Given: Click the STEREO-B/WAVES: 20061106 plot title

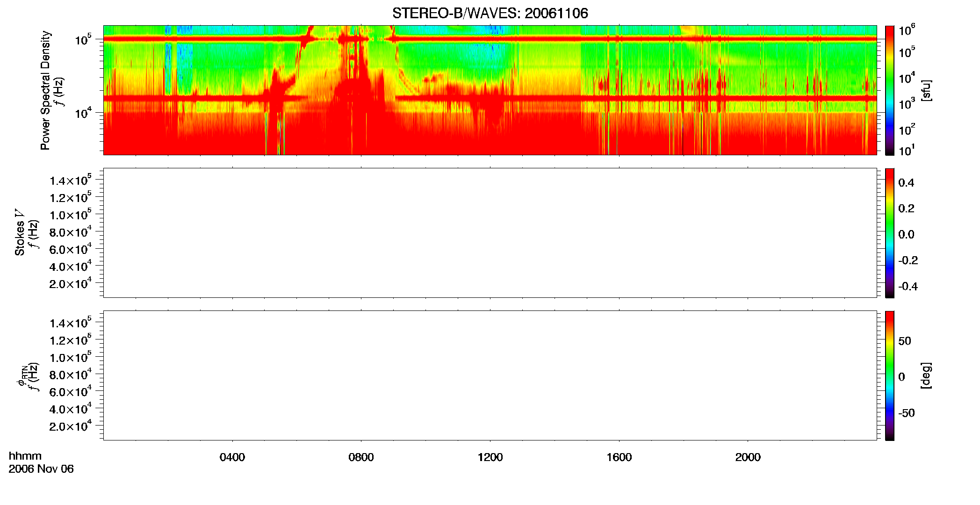Looking at the screenshot, I should (x=490, y=13).
